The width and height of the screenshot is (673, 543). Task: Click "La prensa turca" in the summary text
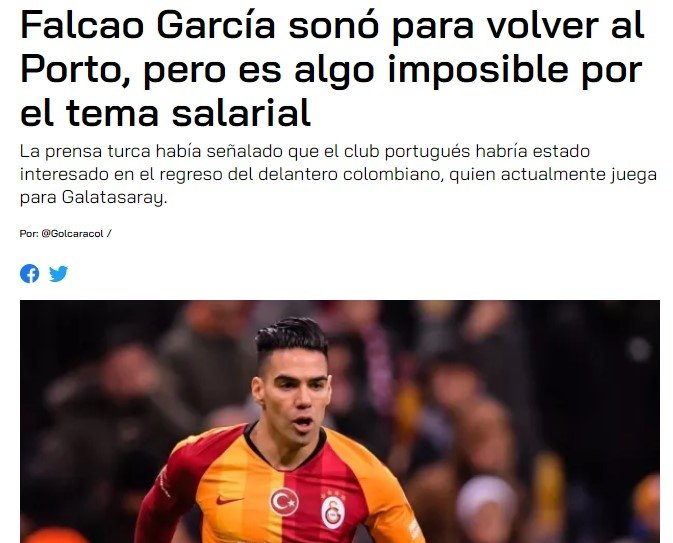tap(85, 151)
